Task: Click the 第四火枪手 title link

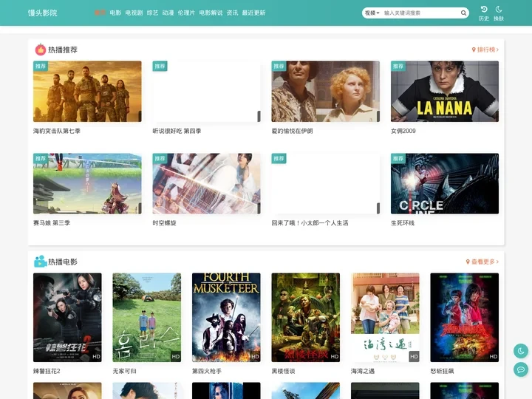Action: pyautogui.click(x=207, y=371)
